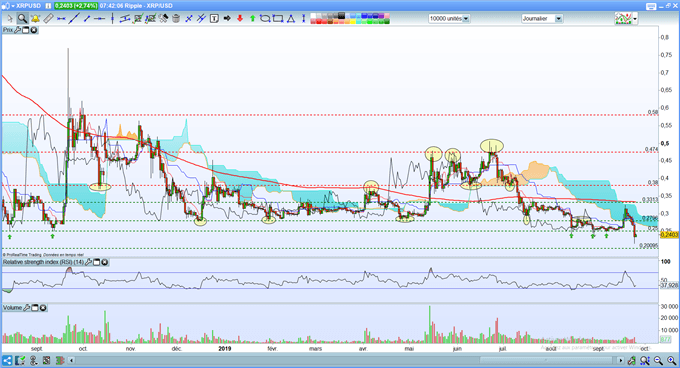
Task: Click the Prix panel label
Action: coord(8,30)
